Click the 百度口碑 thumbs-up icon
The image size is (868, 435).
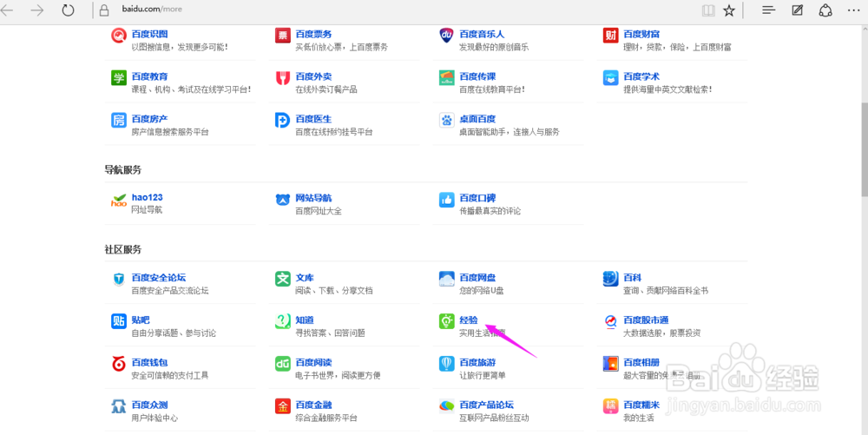coord(446,200)
